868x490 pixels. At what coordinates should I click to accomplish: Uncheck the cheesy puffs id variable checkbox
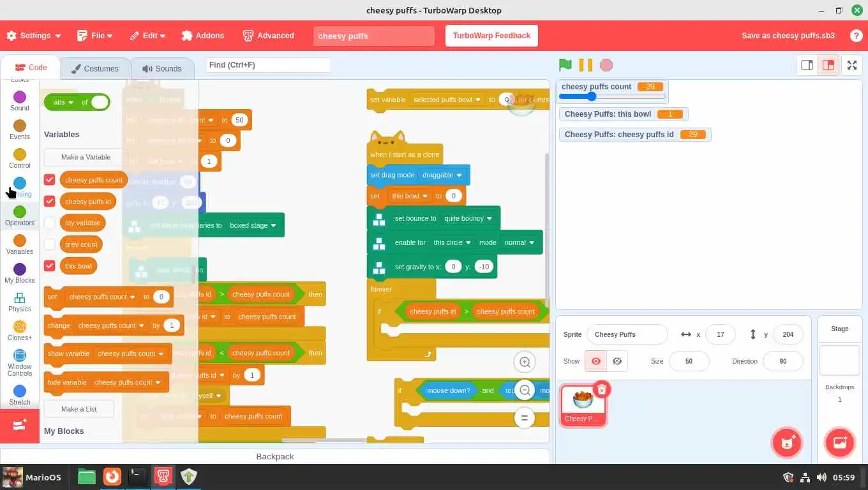50,202
